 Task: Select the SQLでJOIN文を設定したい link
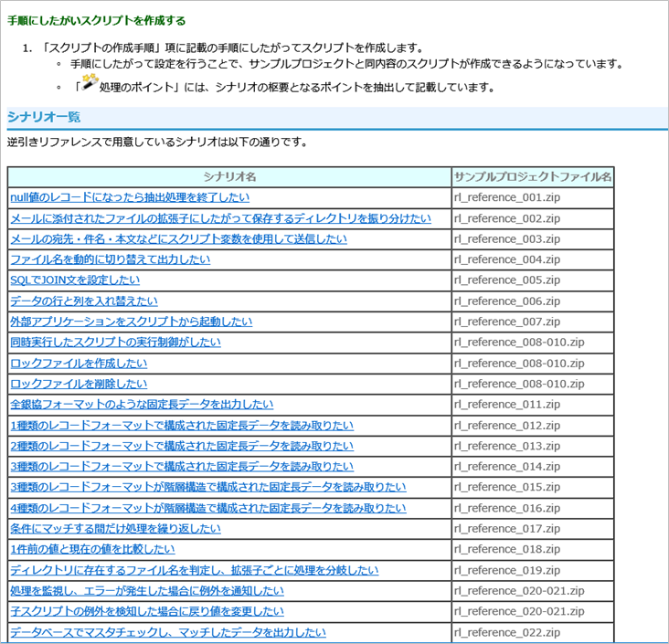75,280
